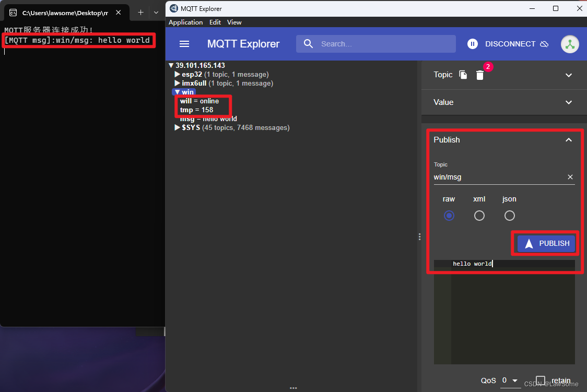Click the copy topic icon

point(463,75)
